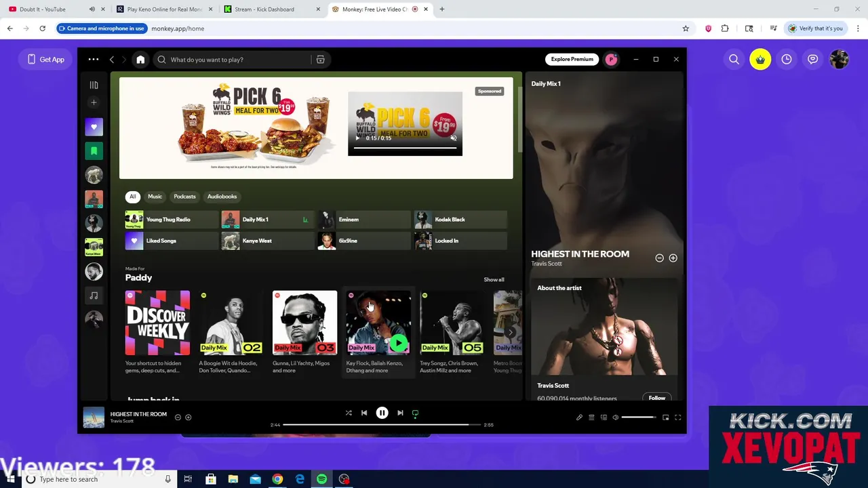Image resolution: width=868 pixels, height=488 pixels.
Task: Open the Liked Songs tile
Action: (x=172, y=241)
